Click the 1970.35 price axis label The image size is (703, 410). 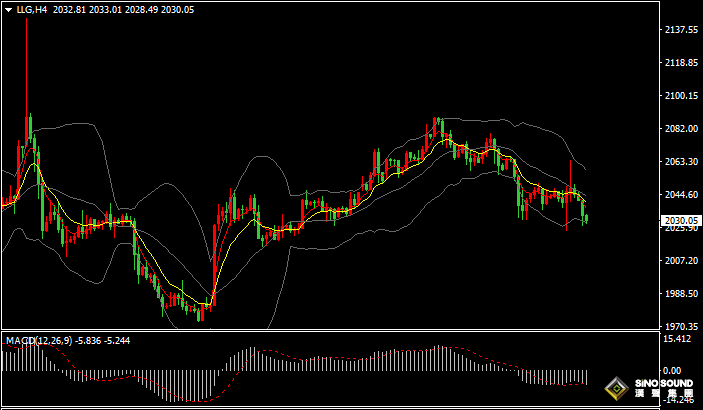point(680,326)
